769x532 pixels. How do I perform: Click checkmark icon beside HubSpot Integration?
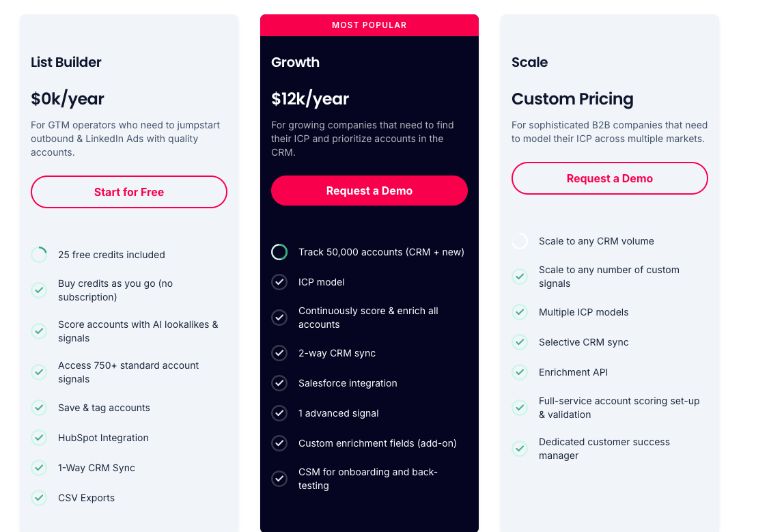39,437
